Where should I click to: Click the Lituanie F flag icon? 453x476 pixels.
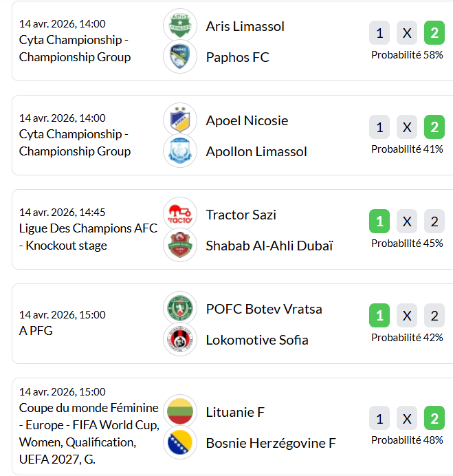pos(180,412)
